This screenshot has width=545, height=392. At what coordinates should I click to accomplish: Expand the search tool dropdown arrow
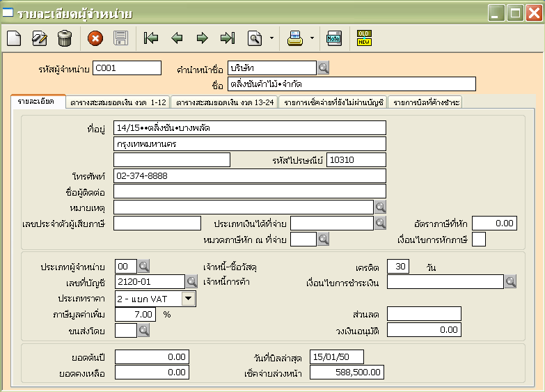click(271, 39)
